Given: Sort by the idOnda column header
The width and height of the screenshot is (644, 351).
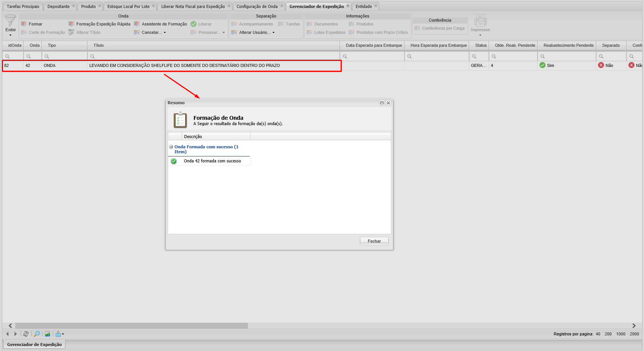Looking at the screenshot, I should [x=13, y=45].
